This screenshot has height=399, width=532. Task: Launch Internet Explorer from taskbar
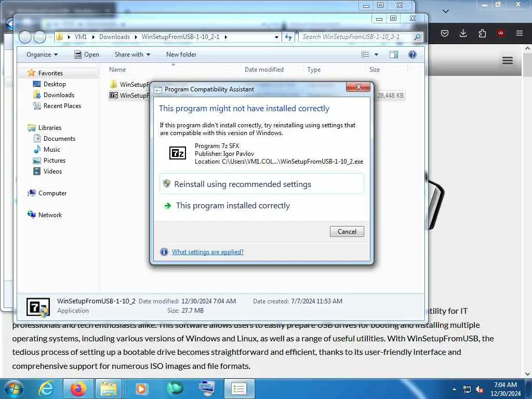[x=46, y=389]
